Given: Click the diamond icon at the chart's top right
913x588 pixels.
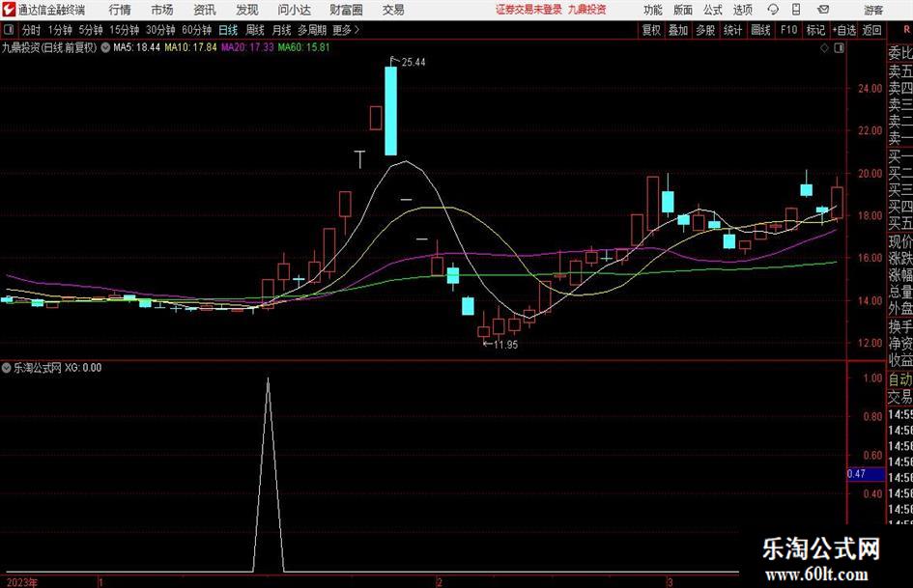Looking at the screenshot, I should click(824, 48).
